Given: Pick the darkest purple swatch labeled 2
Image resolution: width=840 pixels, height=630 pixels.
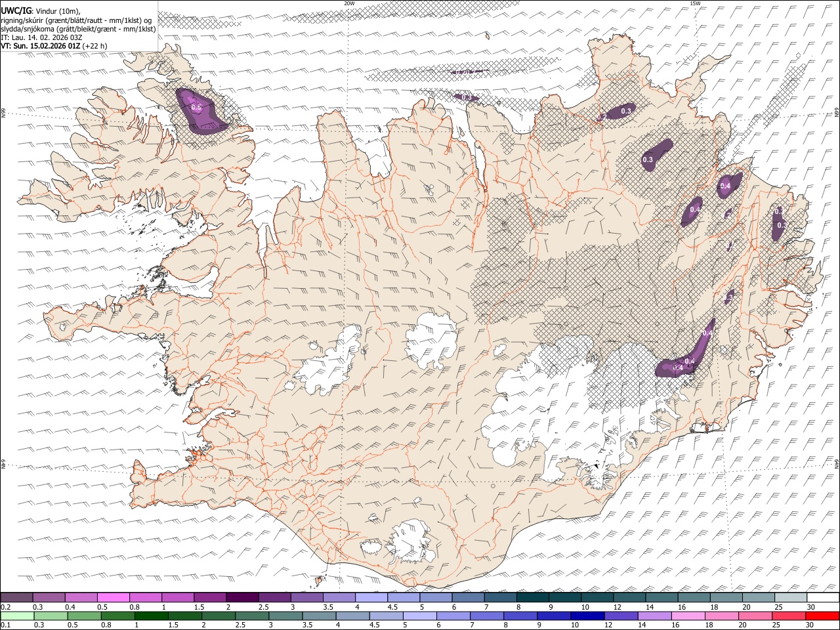Looking at the screenshot, I should click(x=242, y=597).
